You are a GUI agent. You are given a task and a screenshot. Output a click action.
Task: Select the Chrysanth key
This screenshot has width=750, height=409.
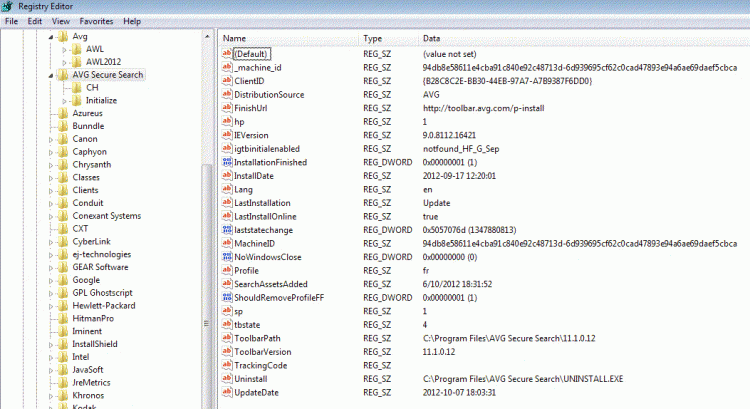point(91,164)
